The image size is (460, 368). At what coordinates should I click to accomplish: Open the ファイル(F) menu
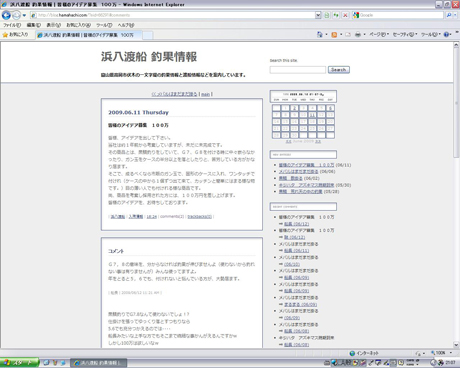(12, 25)
